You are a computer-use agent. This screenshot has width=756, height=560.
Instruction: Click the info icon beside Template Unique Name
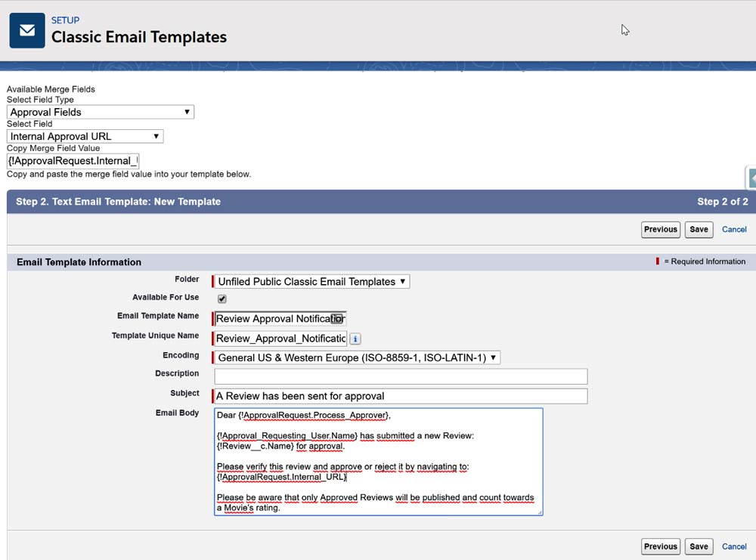tap(355, 339)
